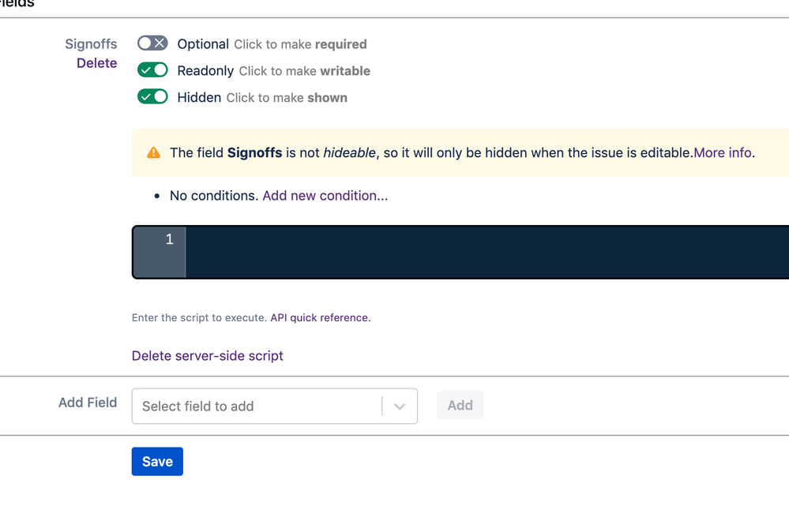
Task: Toggle the Hidden switch to shown
Action: (x=152, y=96)
